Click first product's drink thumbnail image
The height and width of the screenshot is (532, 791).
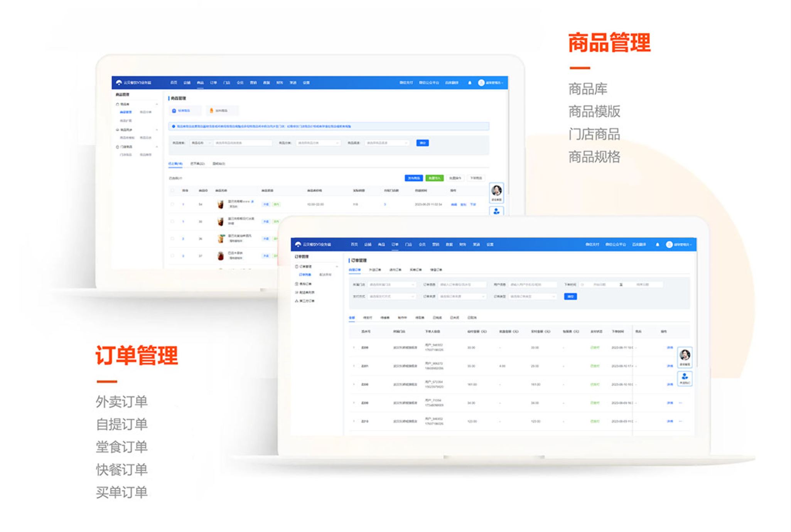[220, 204]
